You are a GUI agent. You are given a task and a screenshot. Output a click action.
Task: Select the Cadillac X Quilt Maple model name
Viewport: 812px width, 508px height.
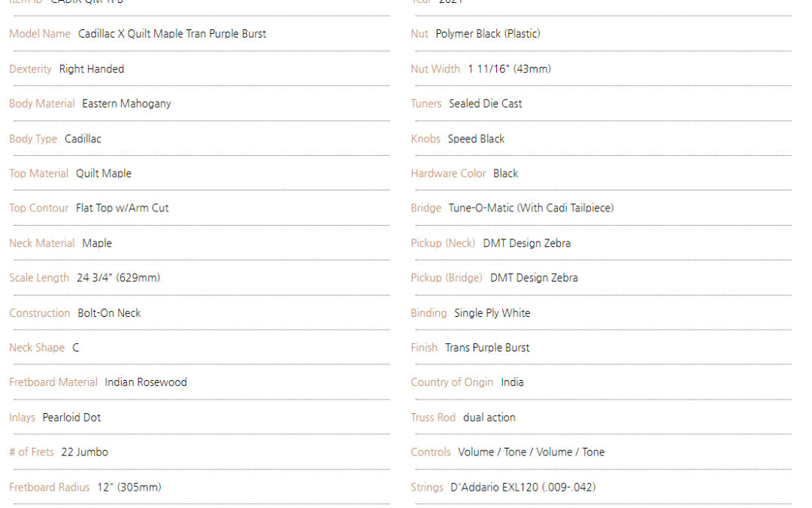[172, 34]
